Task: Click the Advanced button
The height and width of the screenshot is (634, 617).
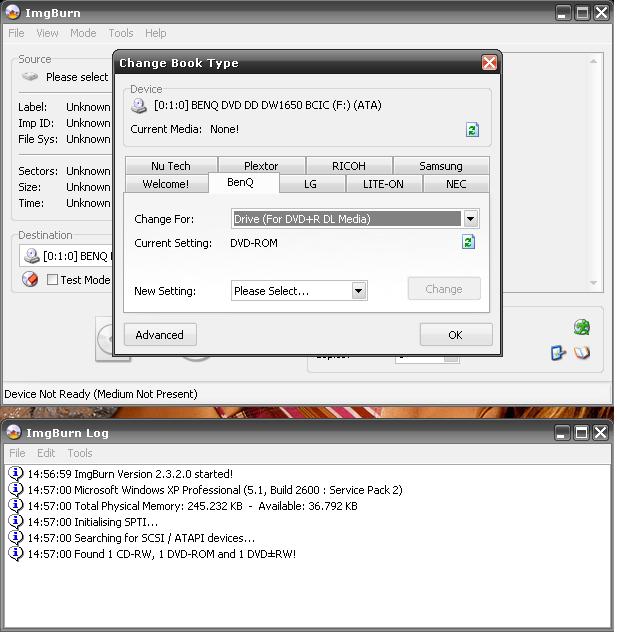Action: pyautogui.click(x=161, y=335)
